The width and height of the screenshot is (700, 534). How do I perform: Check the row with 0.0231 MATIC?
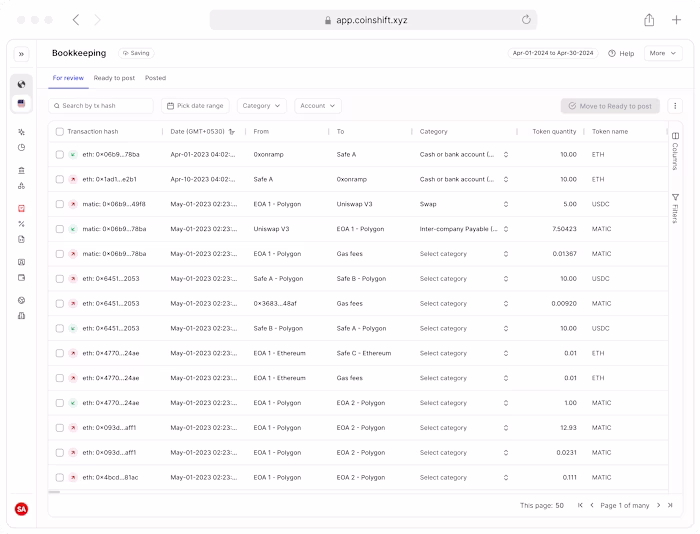point(60,453)
